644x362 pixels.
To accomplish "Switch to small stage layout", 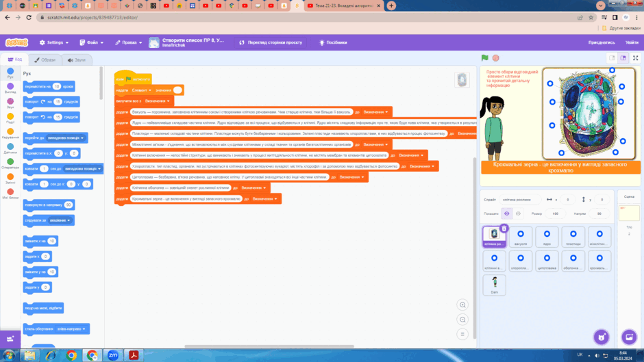I will pyautogui.click(x=612, y=58).
